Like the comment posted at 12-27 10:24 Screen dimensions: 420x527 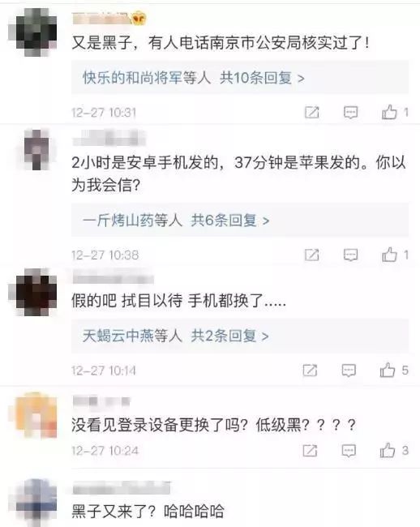coord(388,450)
